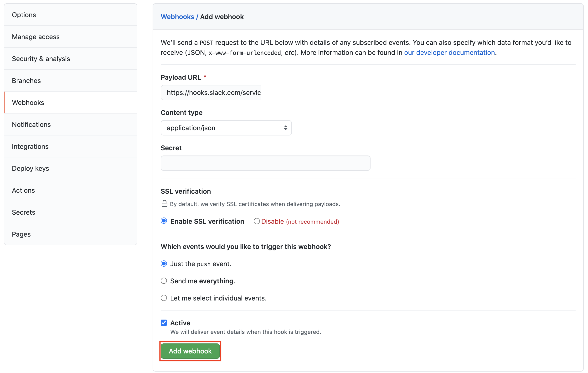Click the Actions sidebar icon
The height and width of the screenshot is (373, 588).
pyautogui.click(x=24, y=190)
